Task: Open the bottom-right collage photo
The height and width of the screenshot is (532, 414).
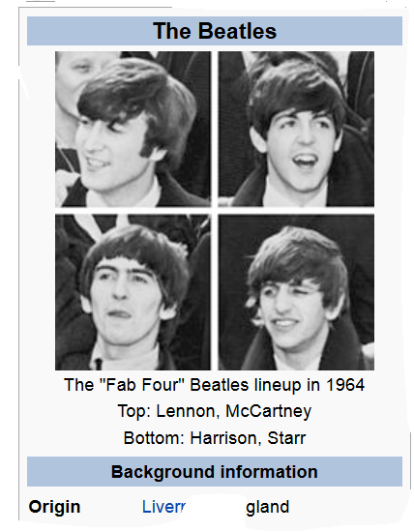Action: coord(296,292)
